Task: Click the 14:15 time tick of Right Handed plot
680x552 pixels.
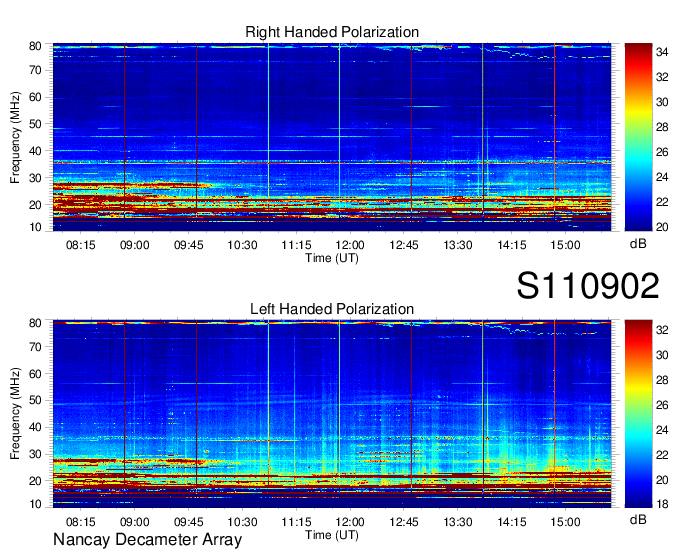Action: pos(512,245)
